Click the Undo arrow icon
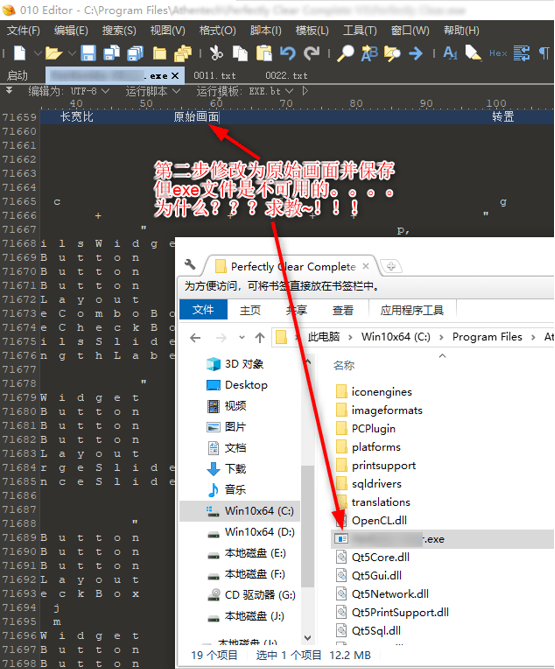Screen dimensions: 555x669 [288, 53]
